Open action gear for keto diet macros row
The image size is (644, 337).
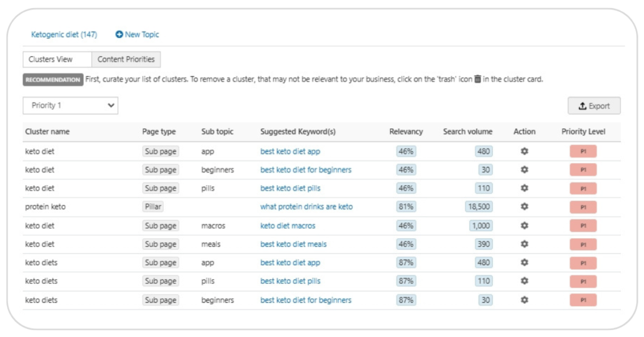click(525, 226)
